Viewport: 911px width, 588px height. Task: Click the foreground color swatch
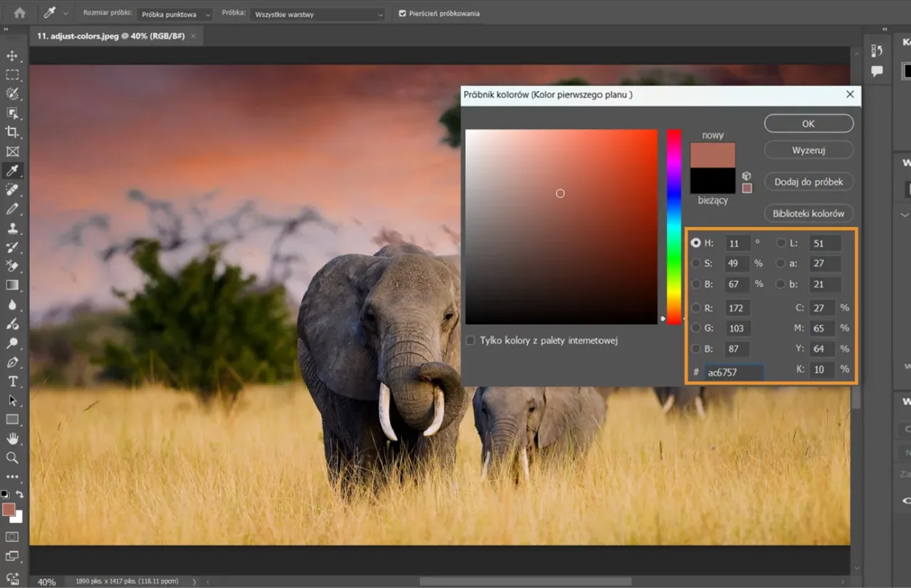(10, 510)
